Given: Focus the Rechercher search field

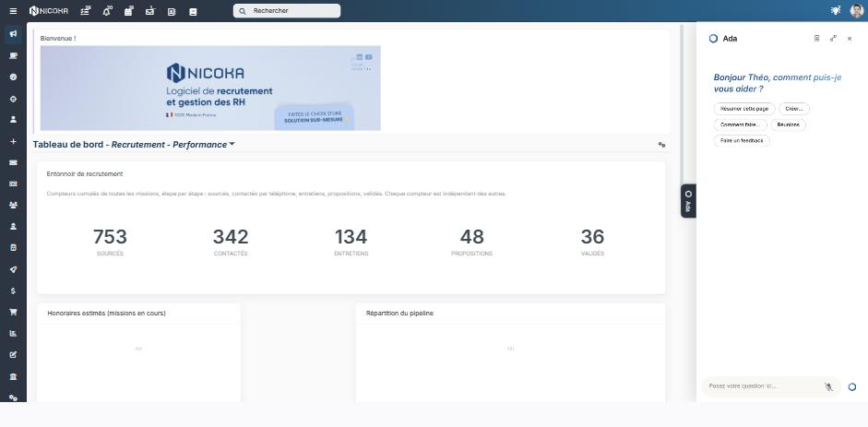Looking at the screenshot, I should click(287, 11).
